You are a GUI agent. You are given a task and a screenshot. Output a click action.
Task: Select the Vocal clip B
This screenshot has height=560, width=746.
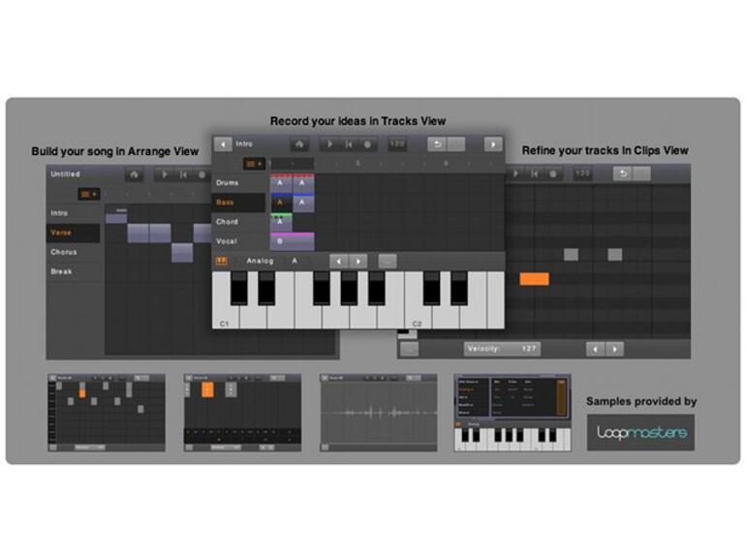coord(293,241)
